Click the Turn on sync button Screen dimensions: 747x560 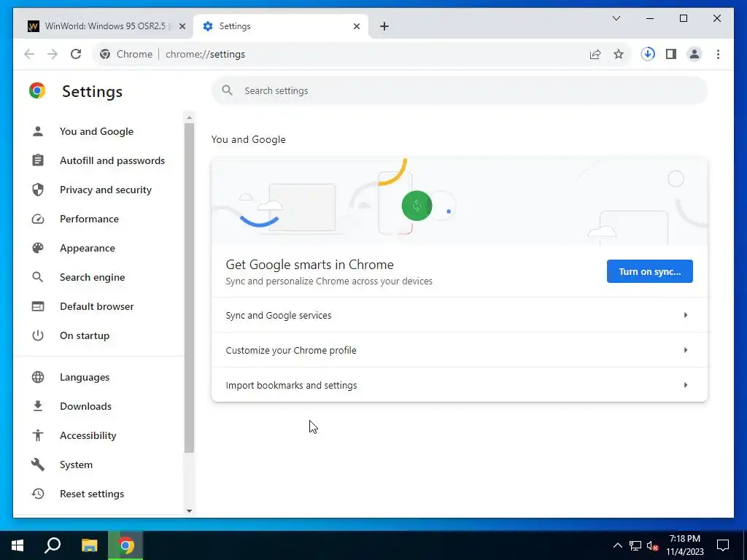650,271
